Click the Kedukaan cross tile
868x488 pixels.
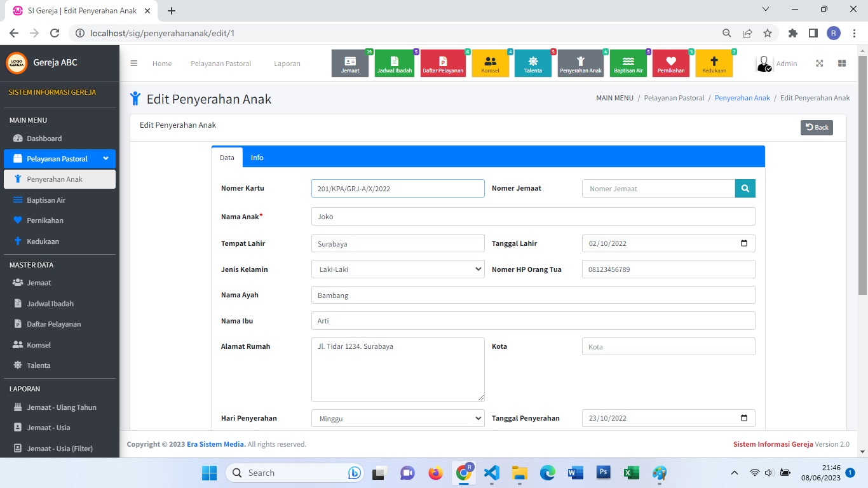(x=714, y=64)
